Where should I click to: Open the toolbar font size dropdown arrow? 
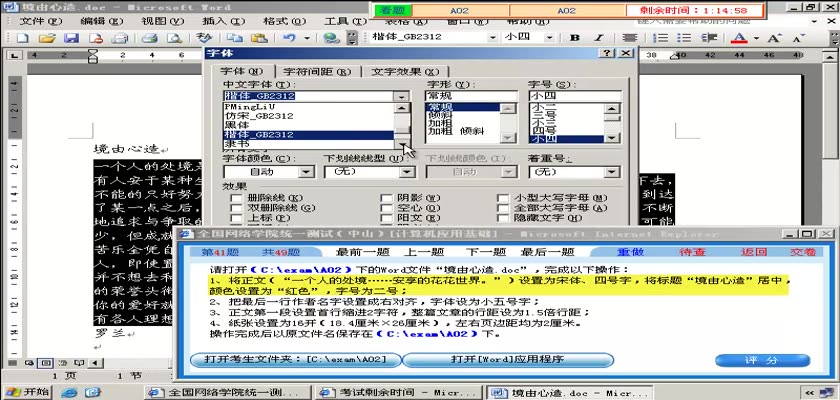tap(549, 37)
